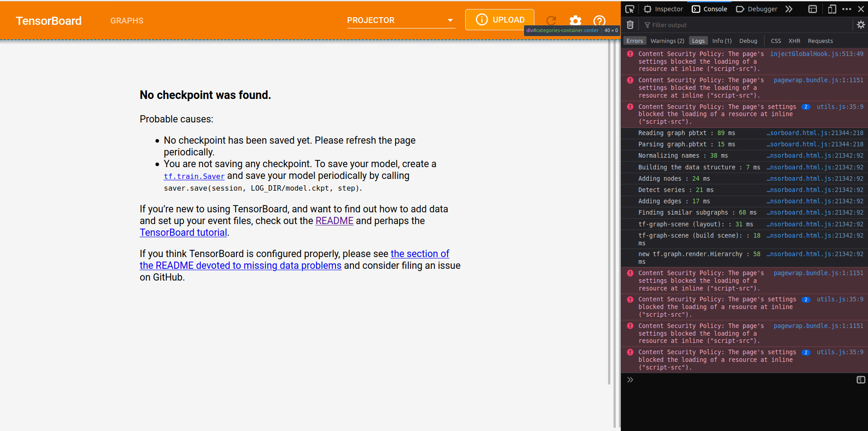
Task: Clear console output with the trash icon
Action: click(630, 25)
